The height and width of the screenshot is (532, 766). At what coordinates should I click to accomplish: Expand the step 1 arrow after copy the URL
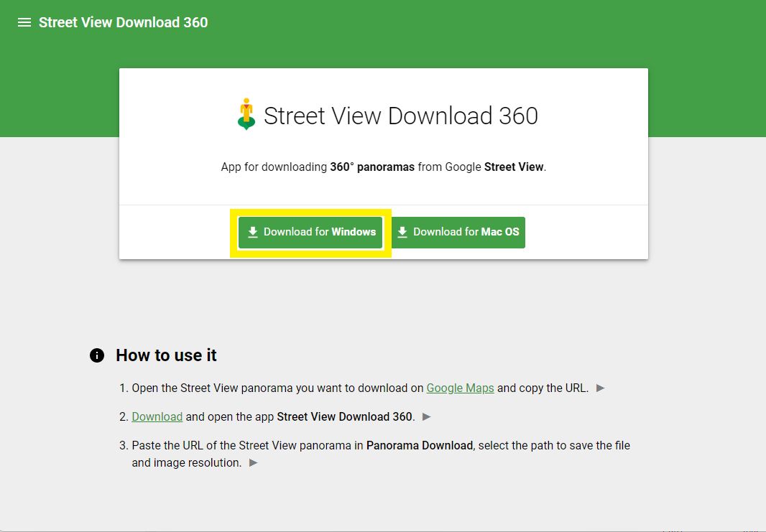601,388
